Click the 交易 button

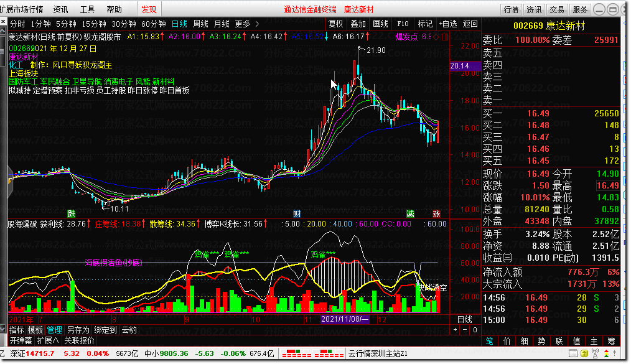(x=557, y=9)
